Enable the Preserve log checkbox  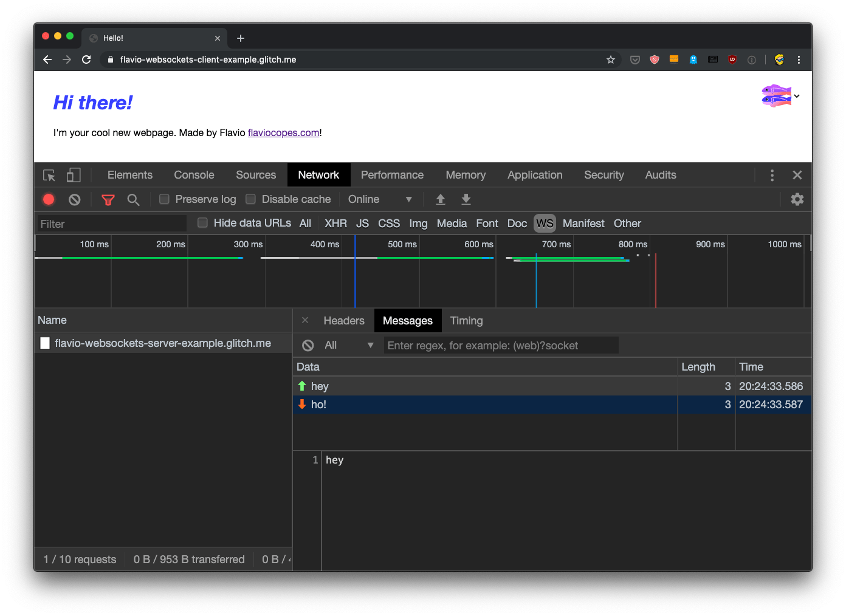click(x=164, y=199)
